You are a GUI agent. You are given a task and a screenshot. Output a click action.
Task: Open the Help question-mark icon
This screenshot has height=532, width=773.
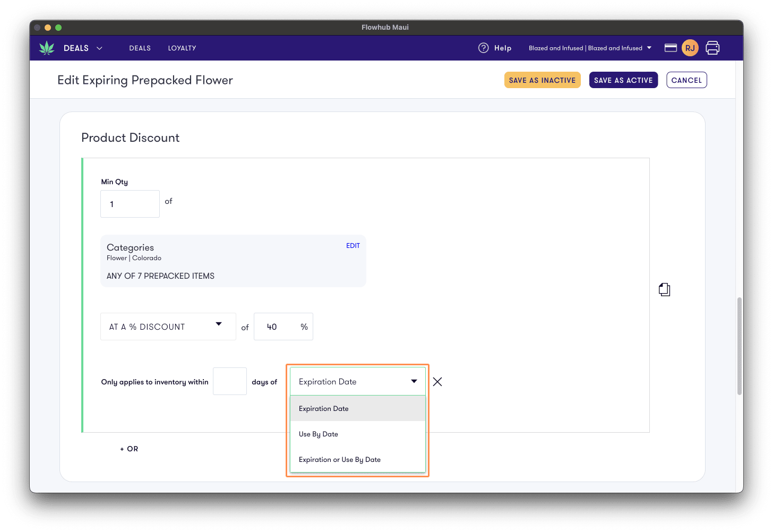pos(483,48)
